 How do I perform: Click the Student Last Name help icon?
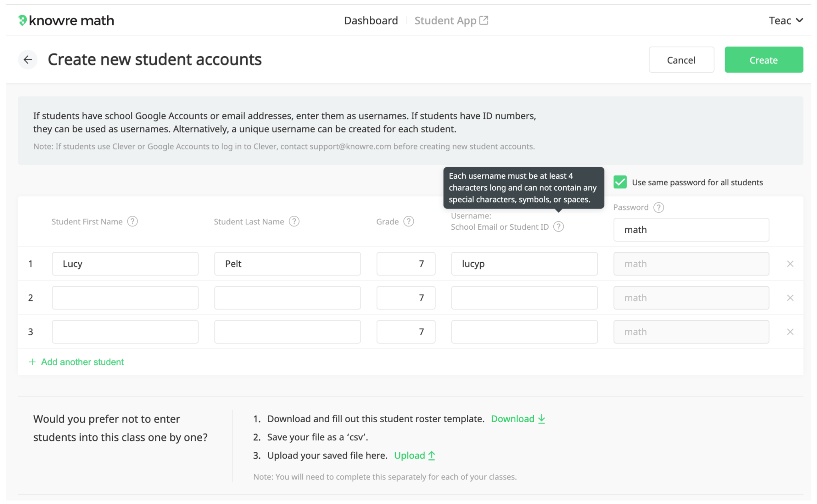pos(294,221)
